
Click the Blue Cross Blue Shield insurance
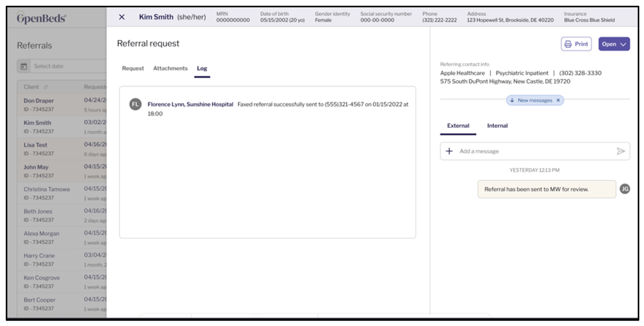click(x=589, y=20)
